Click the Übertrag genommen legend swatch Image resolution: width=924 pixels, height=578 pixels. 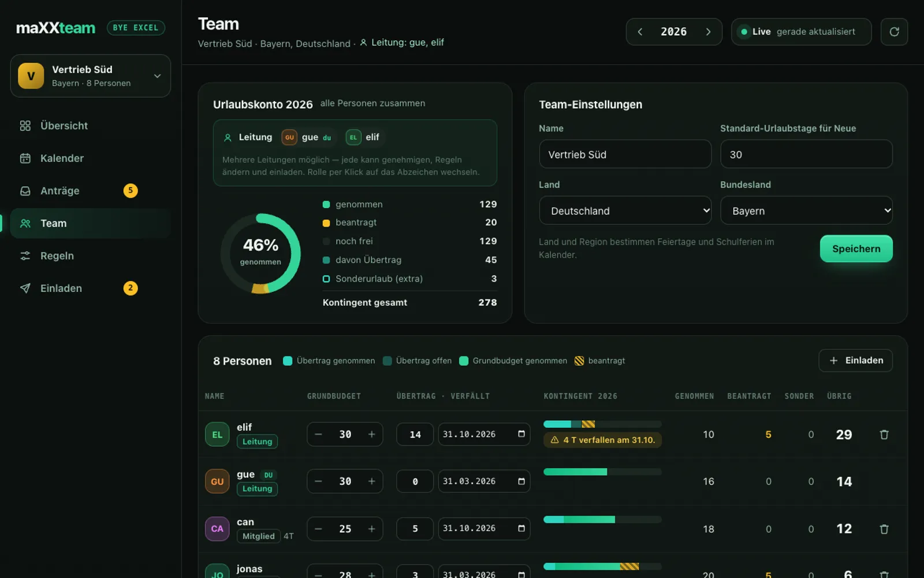point(288,361)
